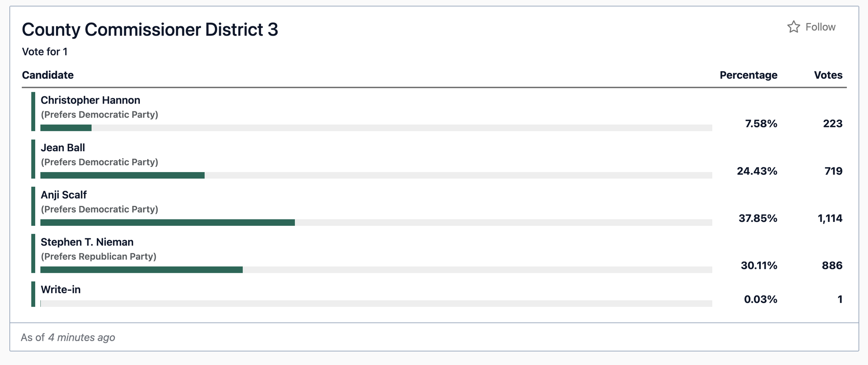Select candidate name Jean Ball
Image resolution: width=868 pixels, height=365 pixels.
63,148
